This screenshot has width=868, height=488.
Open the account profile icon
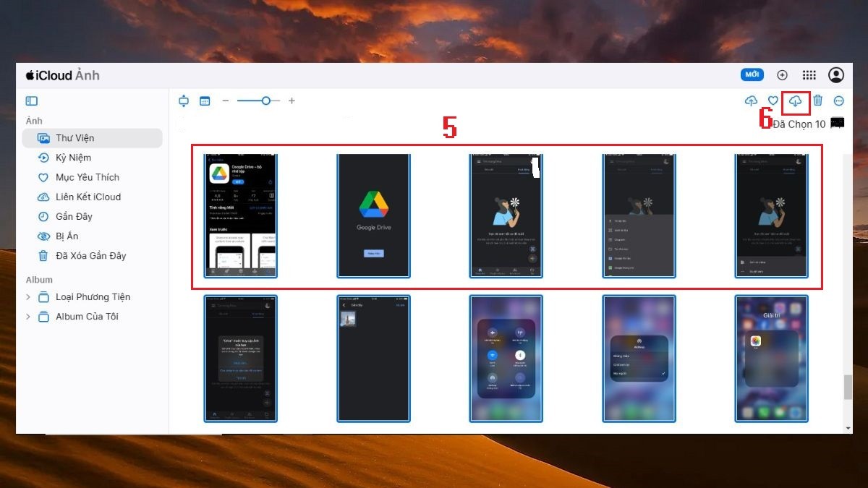coord(836,75)
